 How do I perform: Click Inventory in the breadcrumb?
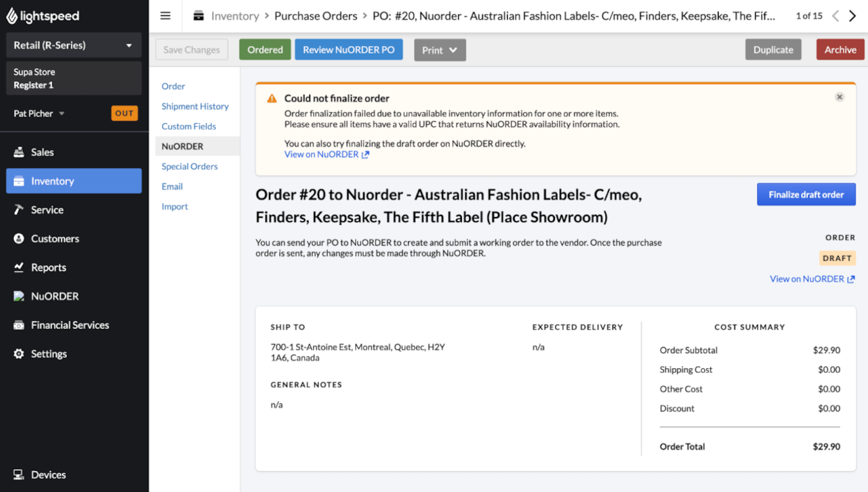point(235,16)
